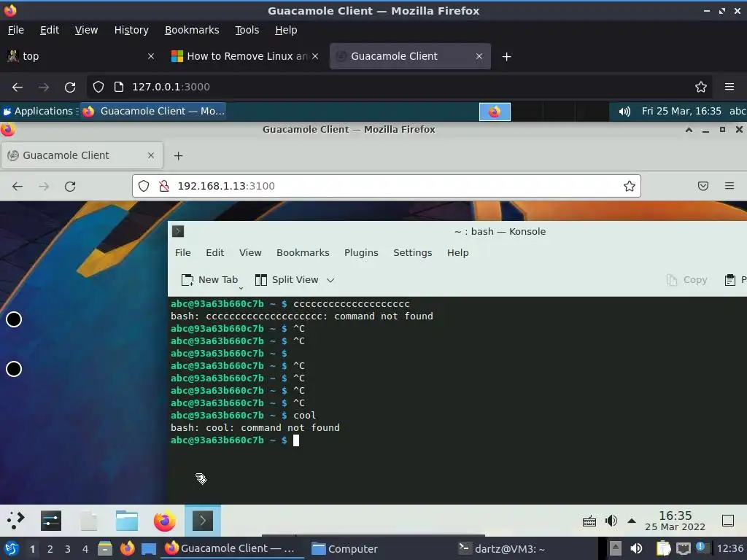The height and width of the screenshot is (560, 747).
Task: Click the New Tab button in Konsole
Action: (x=209, y=280)
